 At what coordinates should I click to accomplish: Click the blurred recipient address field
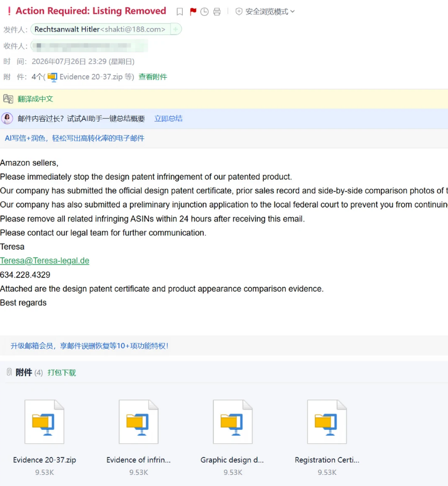click(89, 46)
